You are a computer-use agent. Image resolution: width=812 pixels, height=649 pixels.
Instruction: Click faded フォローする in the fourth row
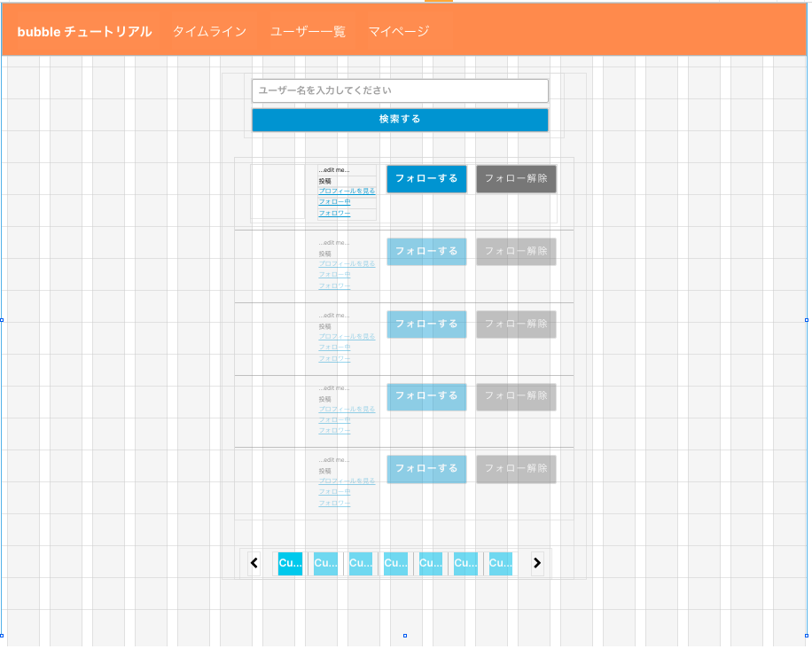426,396
